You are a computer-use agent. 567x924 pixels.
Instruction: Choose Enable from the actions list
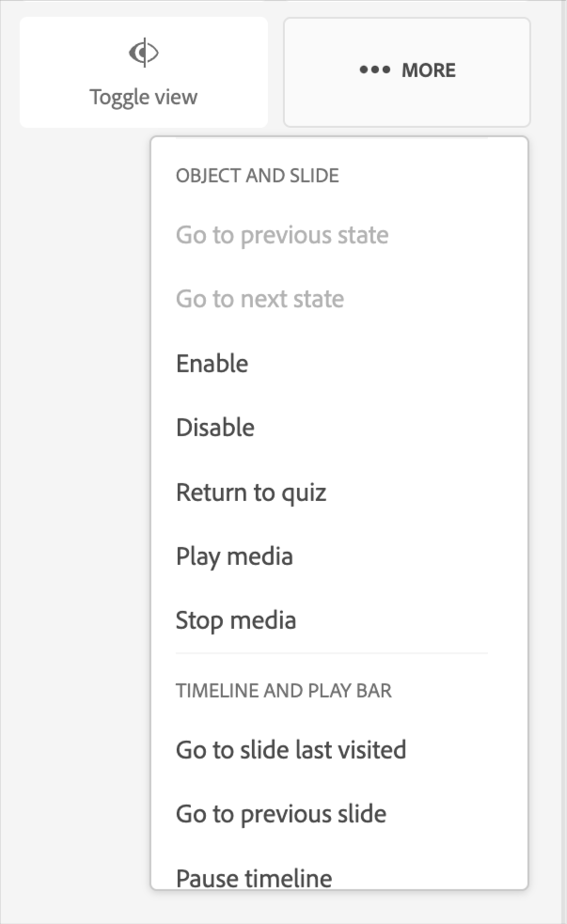coord(212,363)
